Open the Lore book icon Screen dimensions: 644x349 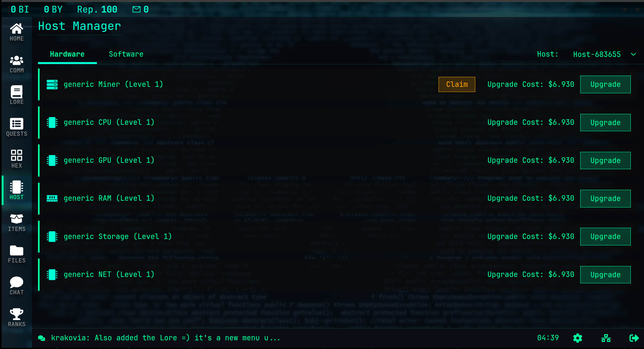point(16,96)
